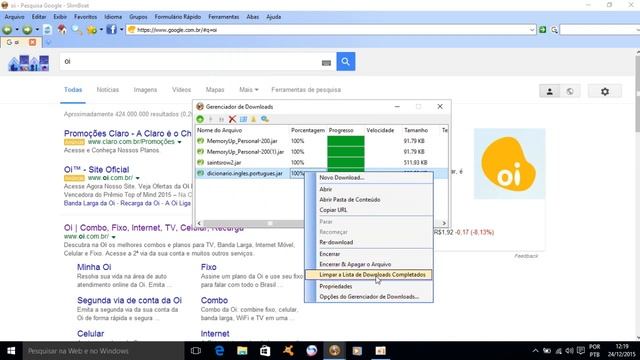The width and height of the screenshot is (640, 360).
Task: Click the Google doodle logo
Action: coord(29,63)
